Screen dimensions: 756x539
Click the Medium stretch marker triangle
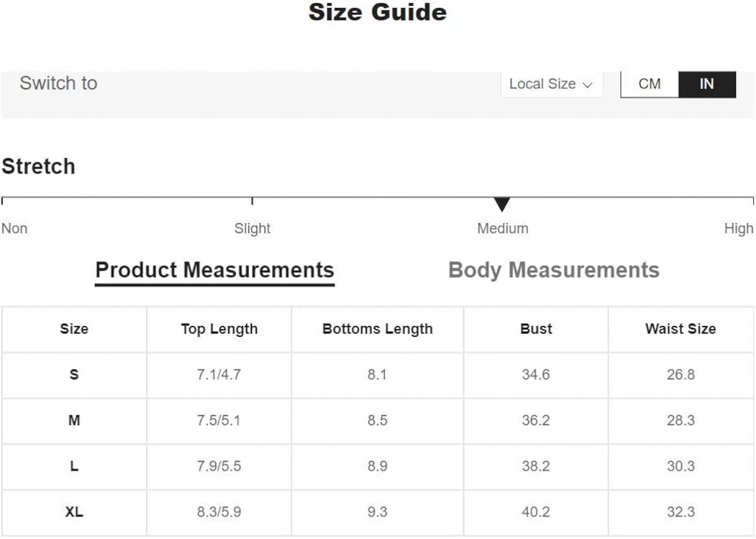point(502,204)
